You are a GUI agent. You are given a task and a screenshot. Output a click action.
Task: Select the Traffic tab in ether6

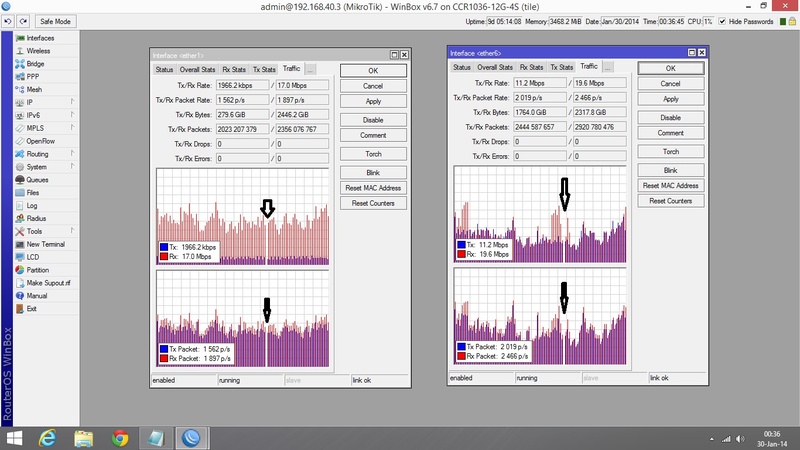click(589, 66)
